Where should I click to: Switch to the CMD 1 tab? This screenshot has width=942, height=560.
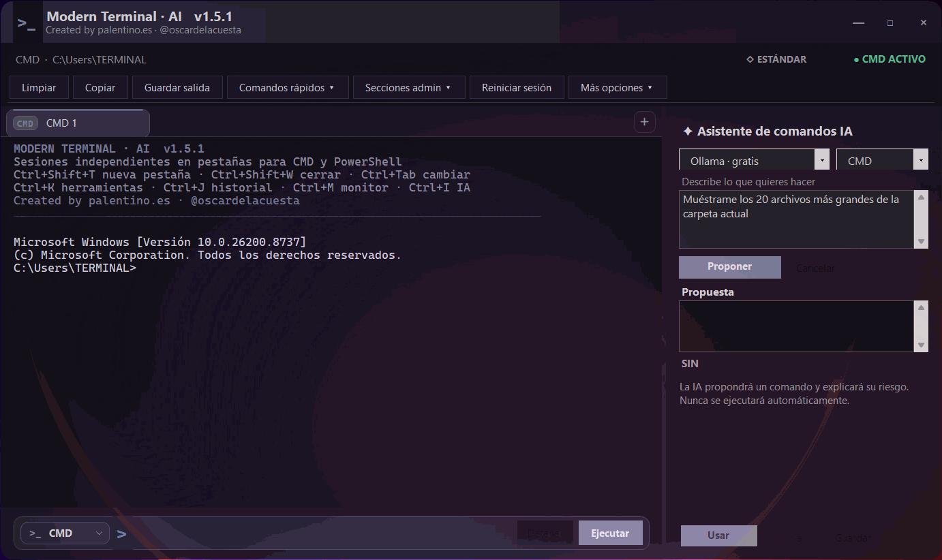(78, 123)
